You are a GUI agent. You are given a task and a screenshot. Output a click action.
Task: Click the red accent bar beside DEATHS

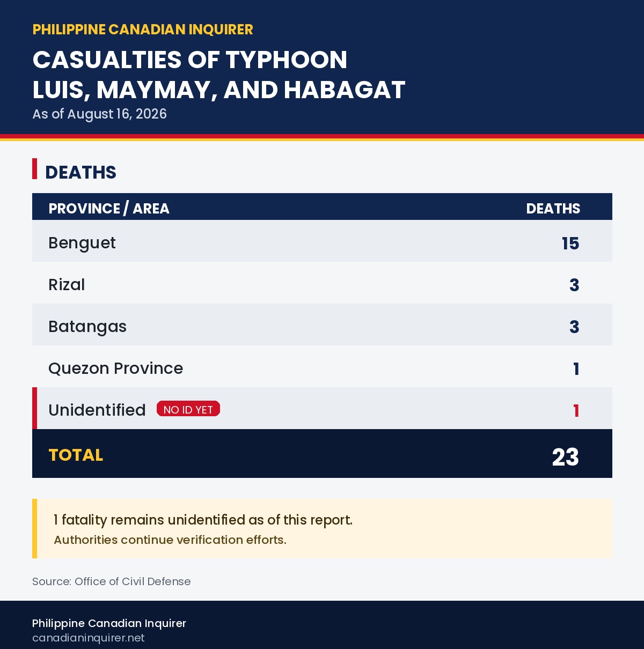click(x=34, y=168)
